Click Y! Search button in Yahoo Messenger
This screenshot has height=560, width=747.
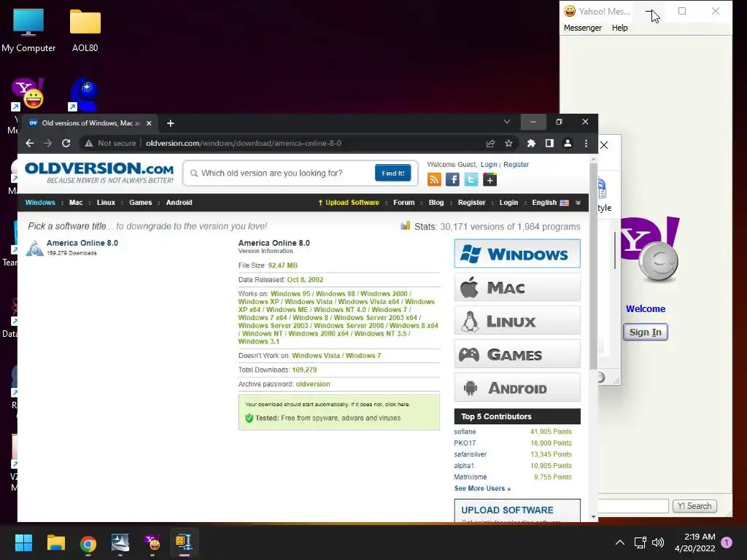(694, 506)
